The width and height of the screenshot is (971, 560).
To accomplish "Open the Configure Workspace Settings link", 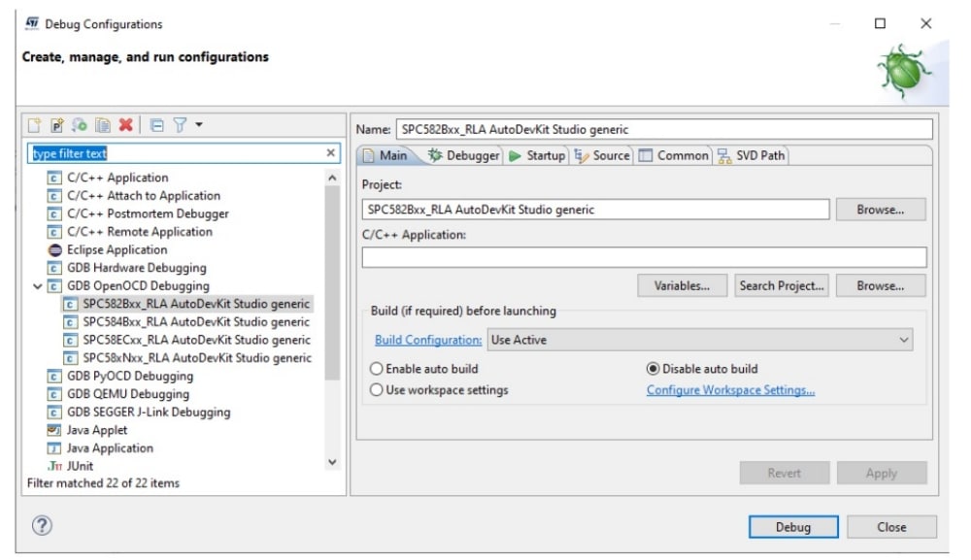I will tap(730, 390).
